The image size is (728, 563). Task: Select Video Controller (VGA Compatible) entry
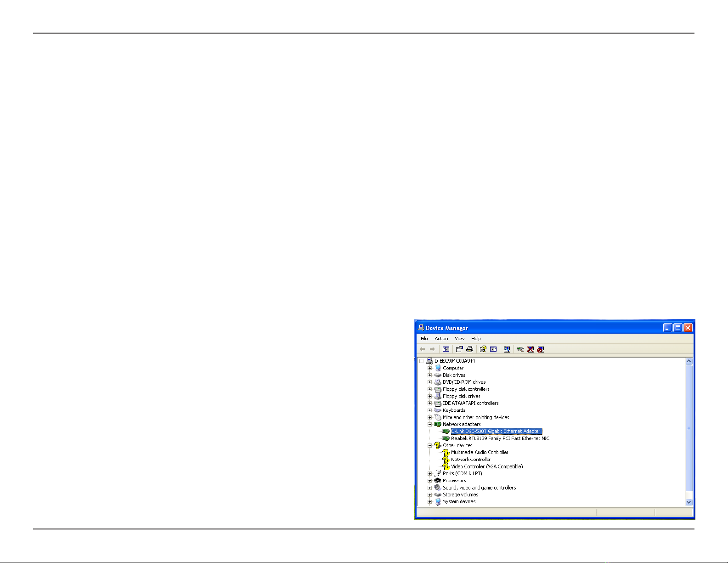click(x=487, y=466)
